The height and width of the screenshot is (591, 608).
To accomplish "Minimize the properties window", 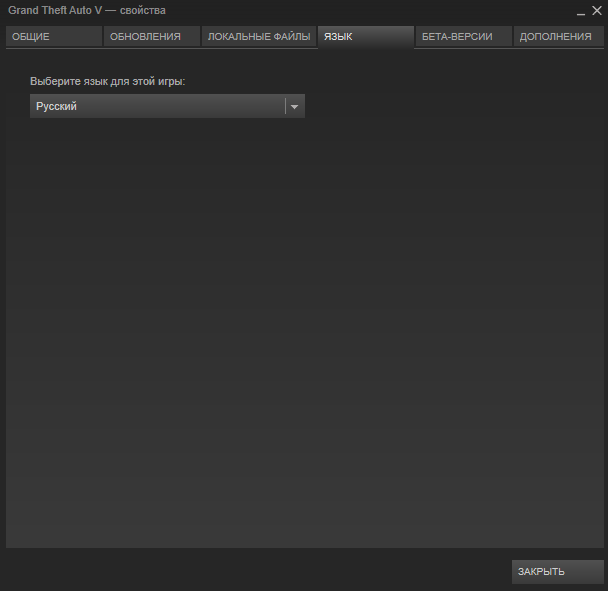I will tap(580, 12).
